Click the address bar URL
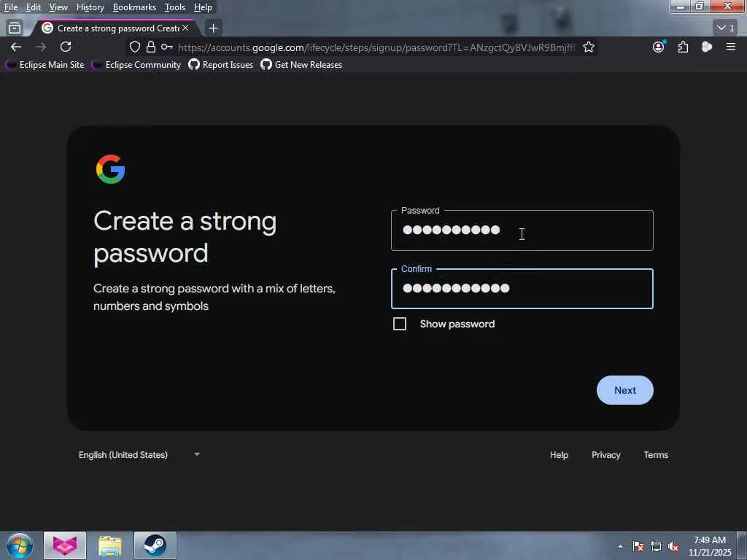747x560 pixels. tap(376, 47)
